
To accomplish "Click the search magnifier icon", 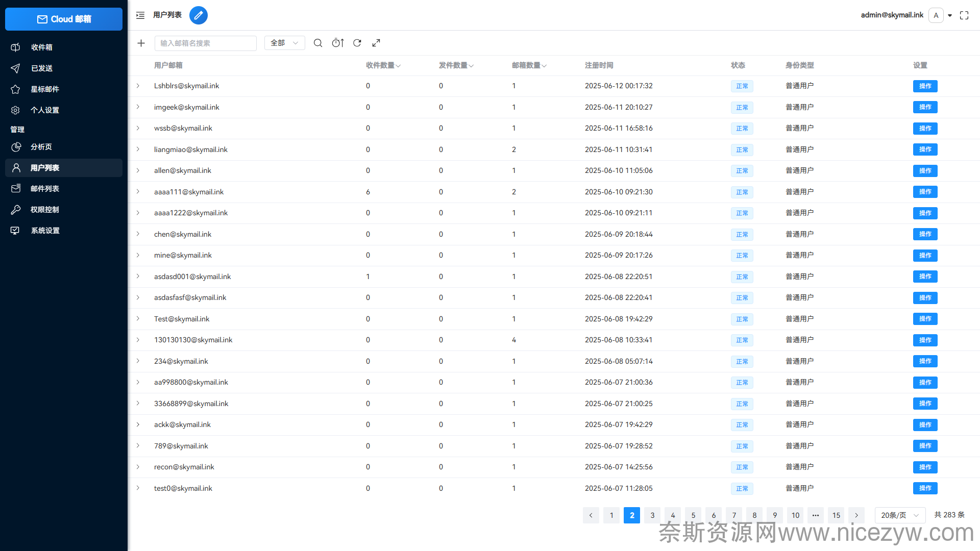I will click(317, 43).
